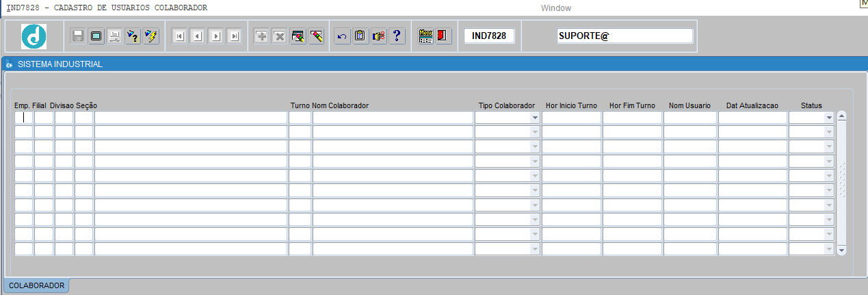Click the undo arrow icon
The height and width of the screenshot is (295, 868).
(x=342, y=36)
